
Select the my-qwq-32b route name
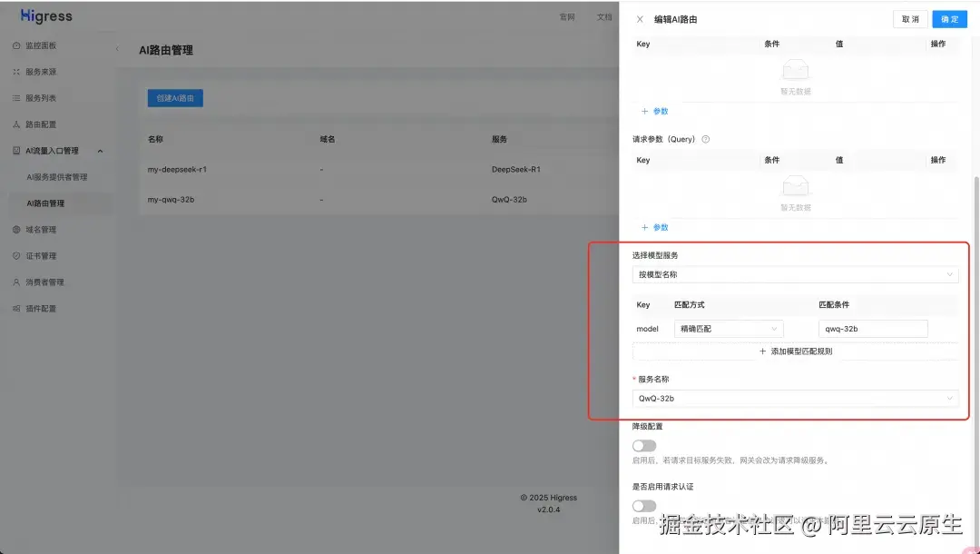tap(171, 200)
